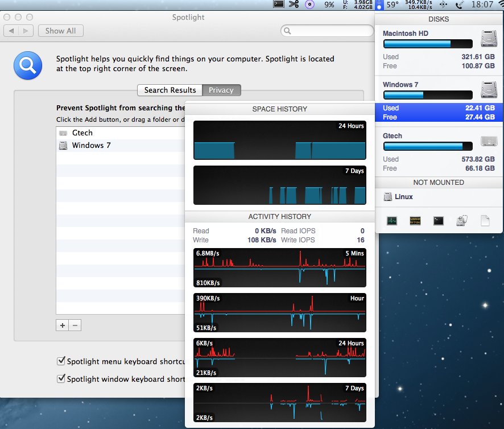
Task: Click the Free 100.87 GB value
Action: pyautogui.click(x=478, y=66)
